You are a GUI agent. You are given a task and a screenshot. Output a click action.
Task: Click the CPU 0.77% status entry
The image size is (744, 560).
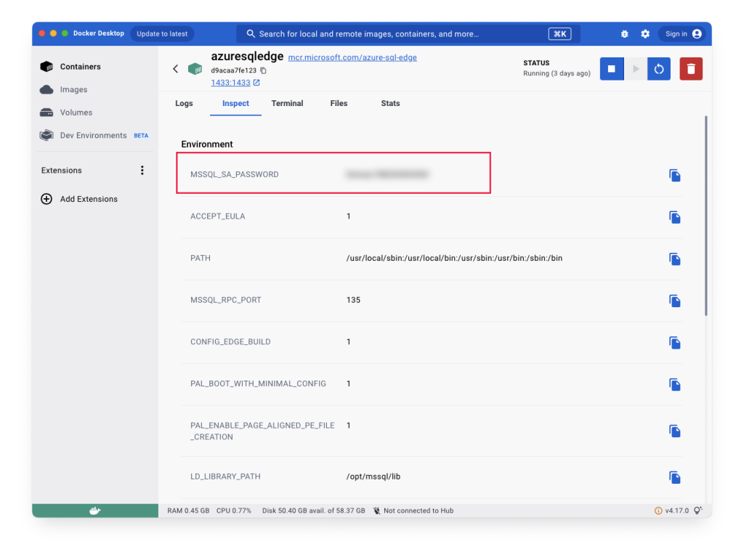click(x=234, y=511)
